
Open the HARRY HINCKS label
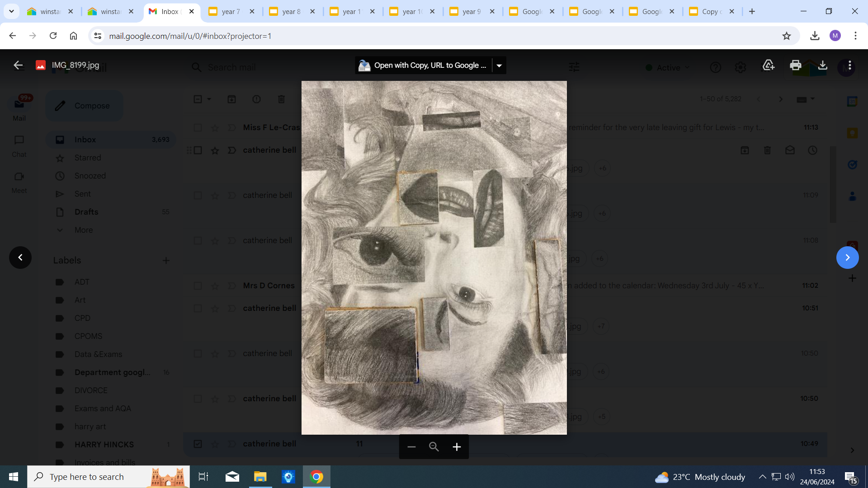pos(104,445)
